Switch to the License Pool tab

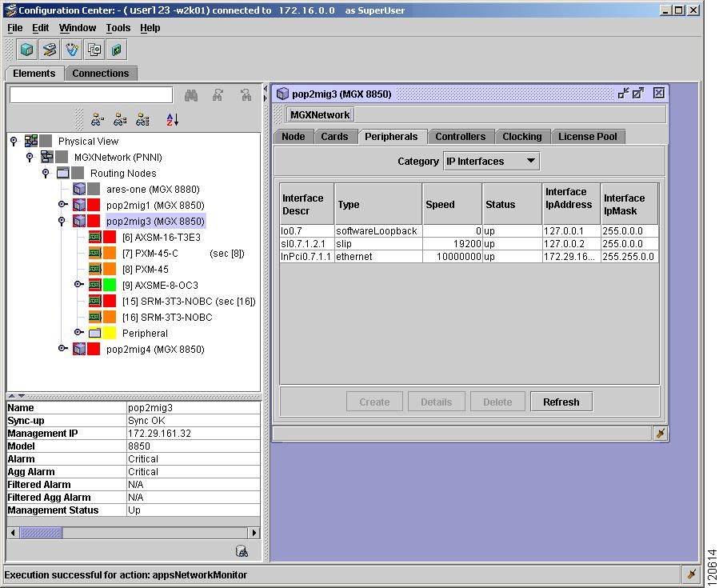click(x=588, y=137)
